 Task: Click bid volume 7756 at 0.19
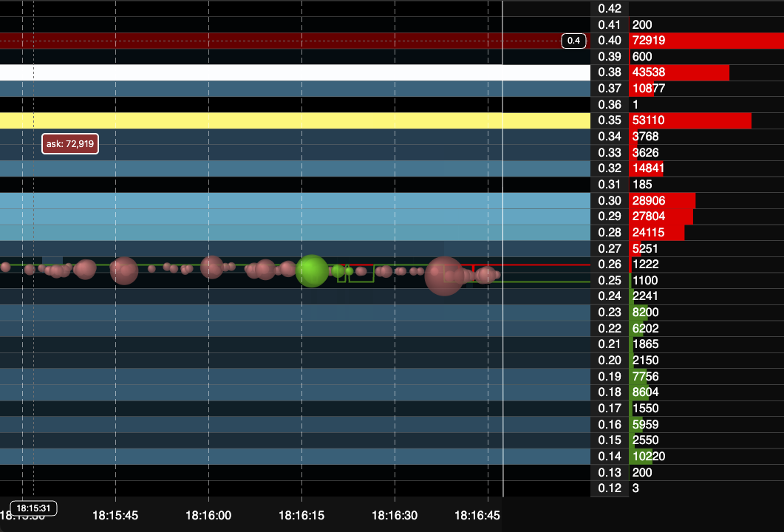click(x=646, y=377)
